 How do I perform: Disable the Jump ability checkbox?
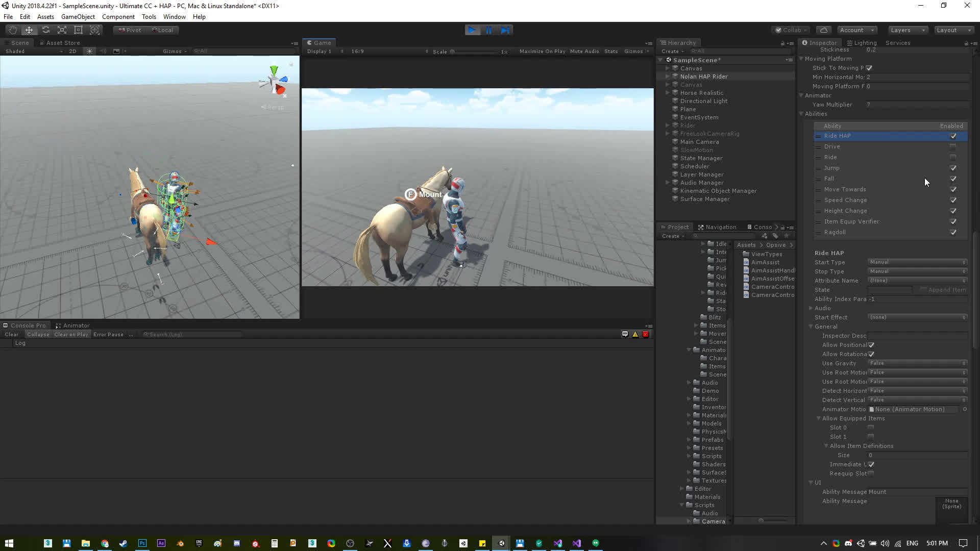pyautogui.click(x=952, y=168)
